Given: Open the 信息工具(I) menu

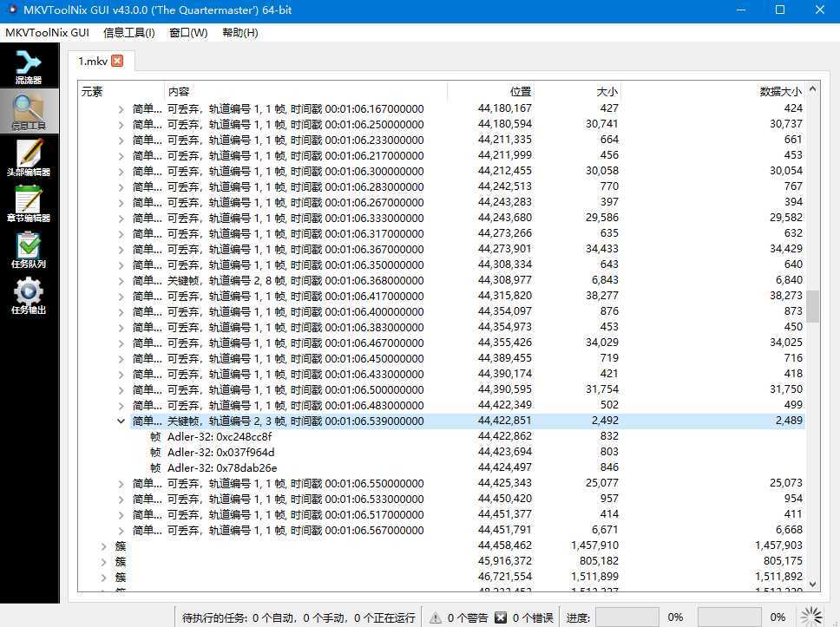Looking at the screenshot, I should [x=129, y=33].
